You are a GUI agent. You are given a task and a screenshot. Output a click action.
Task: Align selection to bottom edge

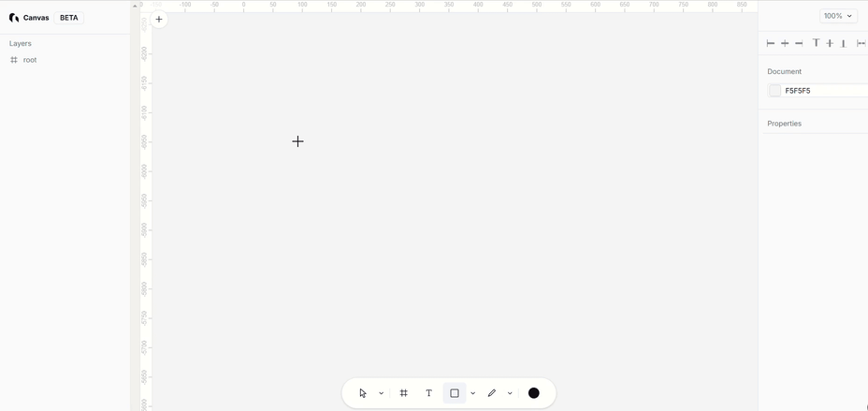click(x=844, y=43)
